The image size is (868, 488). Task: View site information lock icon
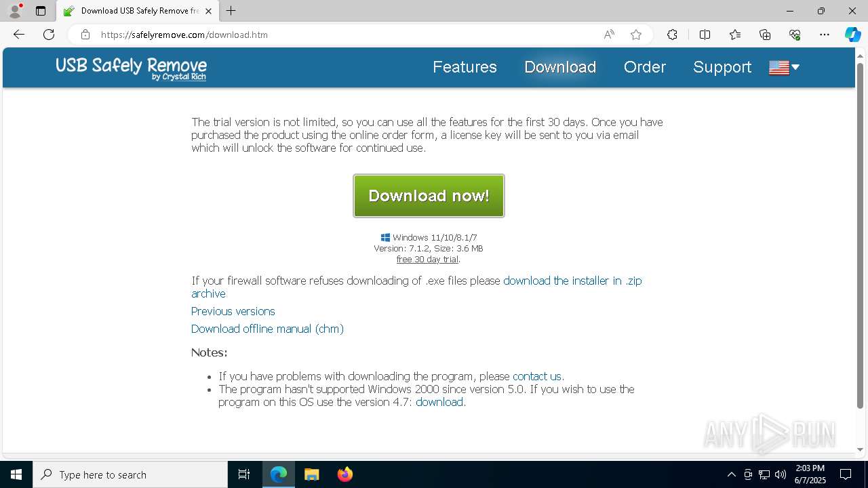85,35
